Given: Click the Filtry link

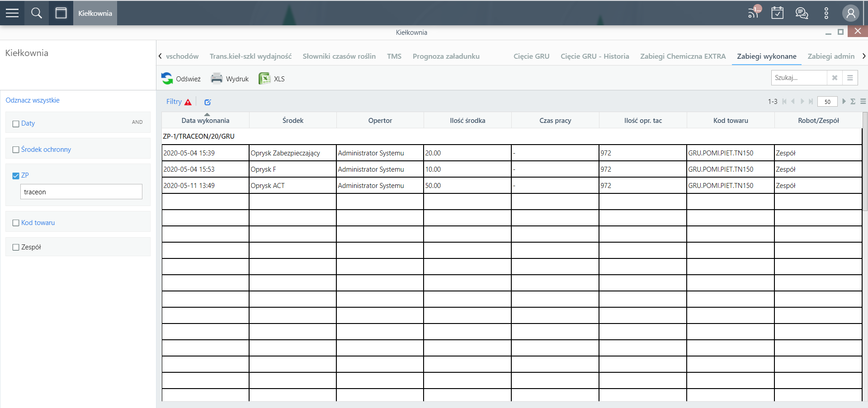Looking at the screenshot, I should pyautogui.click(x=174, y=102).
